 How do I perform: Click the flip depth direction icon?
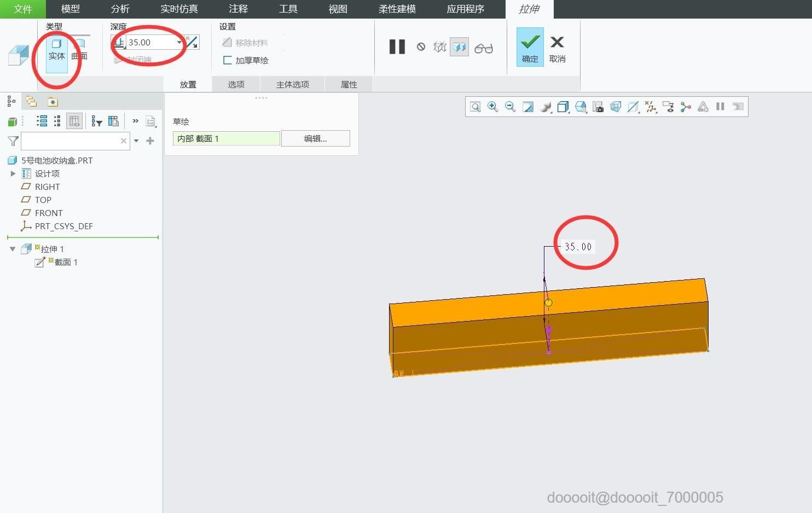point(192,42)
